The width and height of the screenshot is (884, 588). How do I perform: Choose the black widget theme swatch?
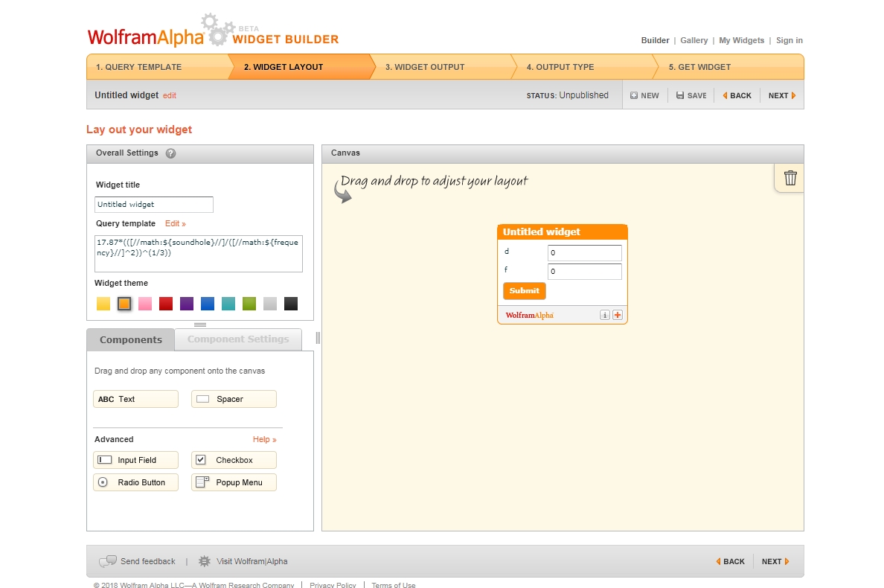(291, 304)
